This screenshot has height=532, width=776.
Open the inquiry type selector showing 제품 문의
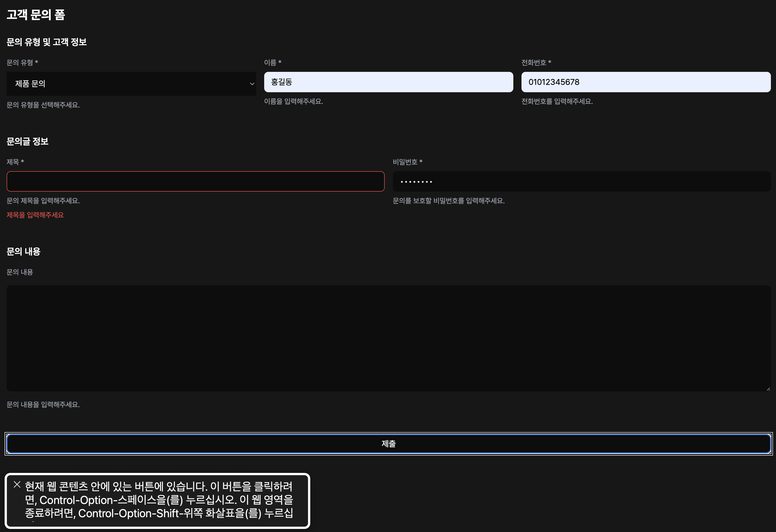click(130, 84)
